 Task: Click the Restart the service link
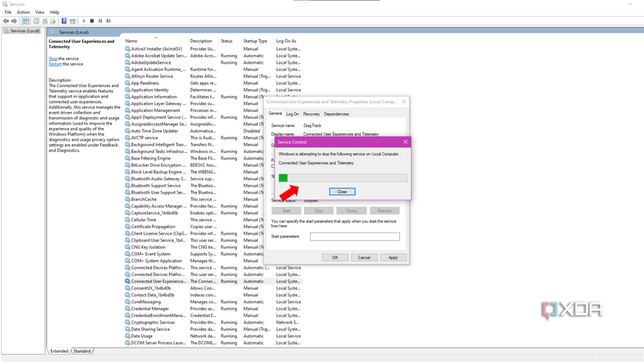pos(55,64)
